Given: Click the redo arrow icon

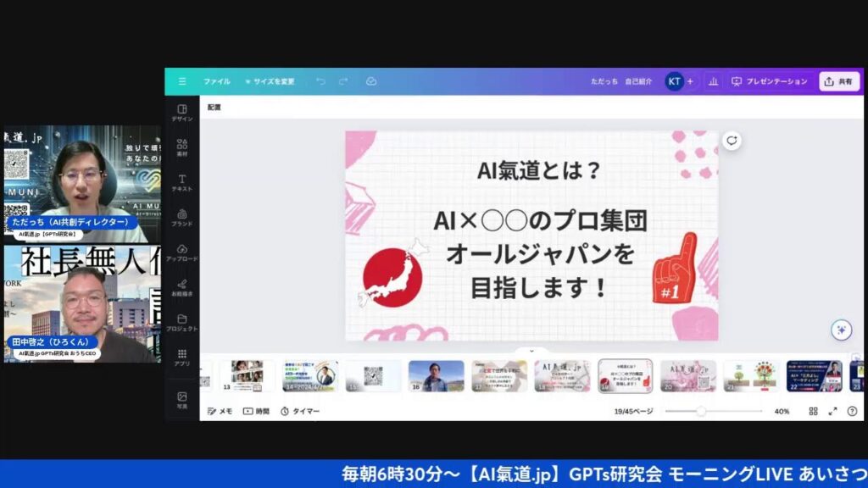Looking at the screenshot, I should (343, 81).
